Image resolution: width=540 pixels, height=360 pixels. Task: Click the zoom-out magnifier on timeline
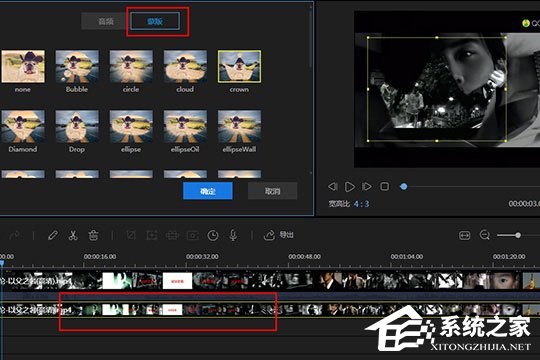click(485, 235)
